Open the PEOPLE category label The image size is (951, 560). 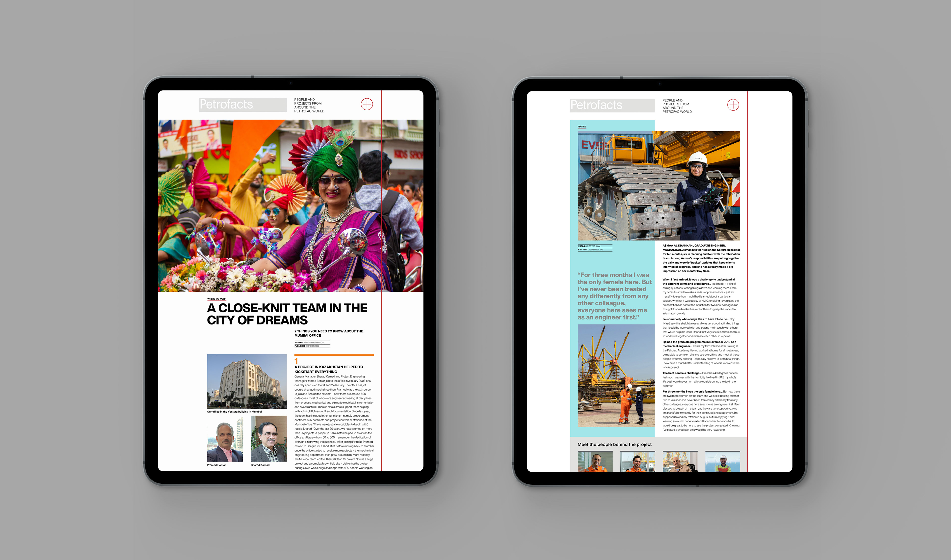click(x=581, y=127)
